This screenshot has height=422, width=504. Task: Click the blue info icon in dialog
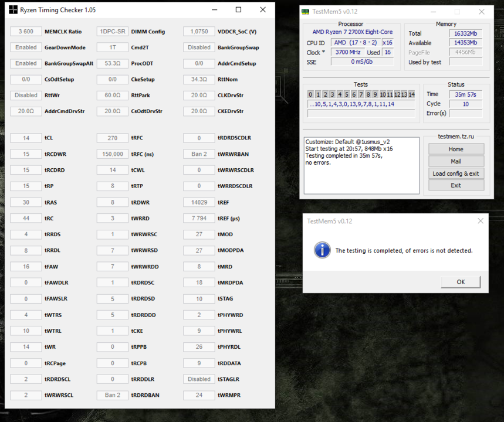click(322, 250)
